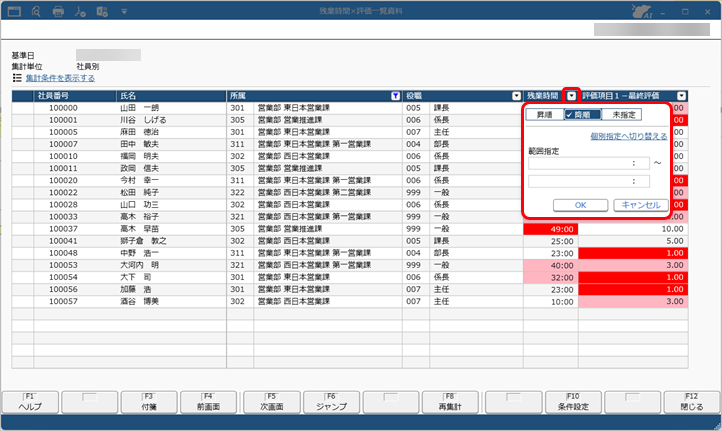722x431 pixels.
Task: Click the red 49:00 overtime cell
Action: [x=551, y=229]
